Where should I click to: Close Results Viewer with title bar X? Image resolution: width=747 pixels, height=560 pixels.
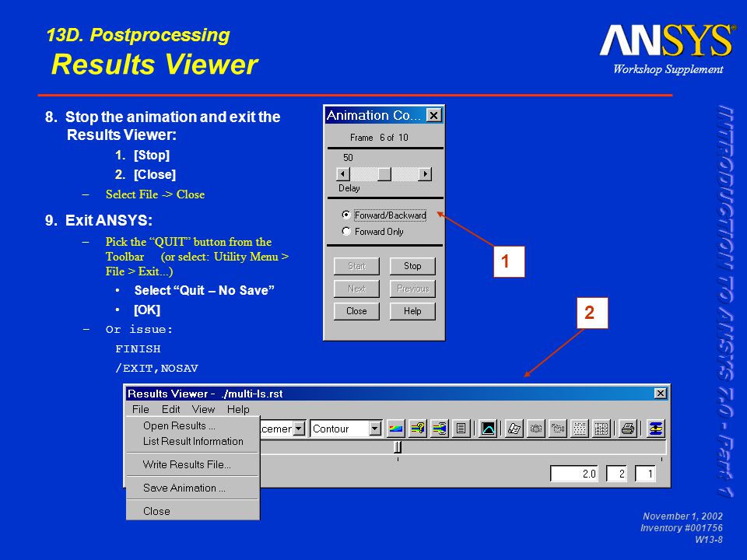[x=660, y=394]
